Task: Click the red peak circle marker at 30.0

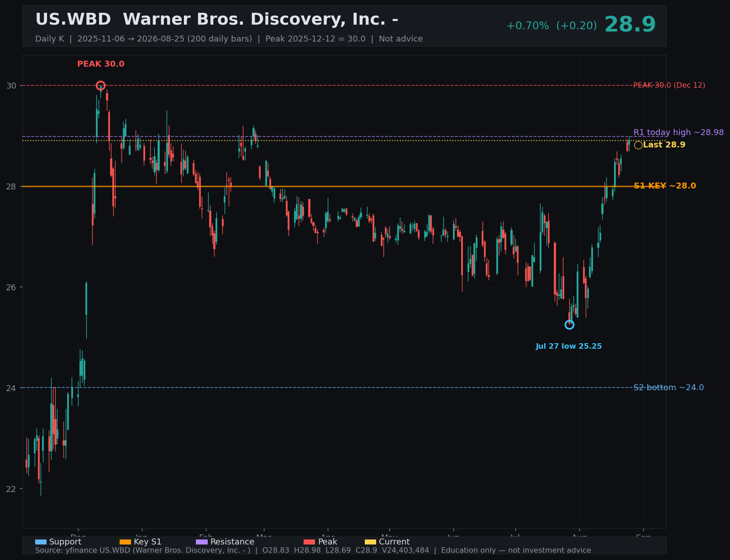Action: (101, 85)
